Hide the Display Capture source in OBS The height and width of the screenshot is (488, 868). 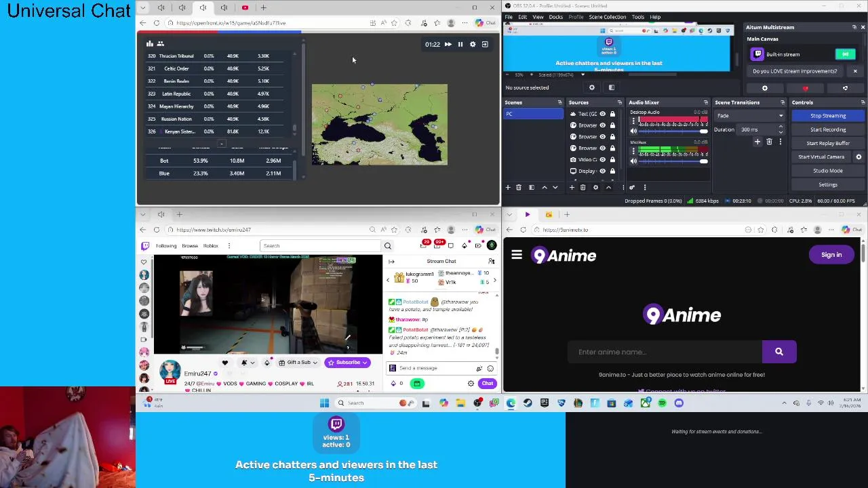pyautogui.click(x=602, y=171)
